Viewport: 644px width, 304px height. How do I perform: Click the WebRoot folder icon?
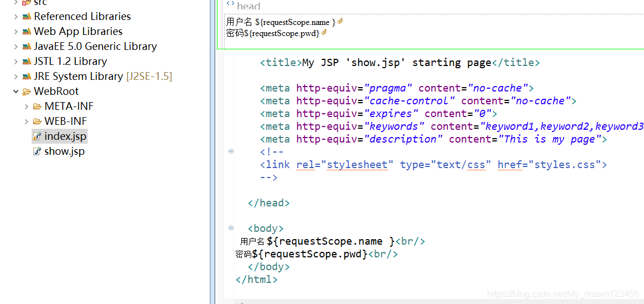tap(27, 92)
